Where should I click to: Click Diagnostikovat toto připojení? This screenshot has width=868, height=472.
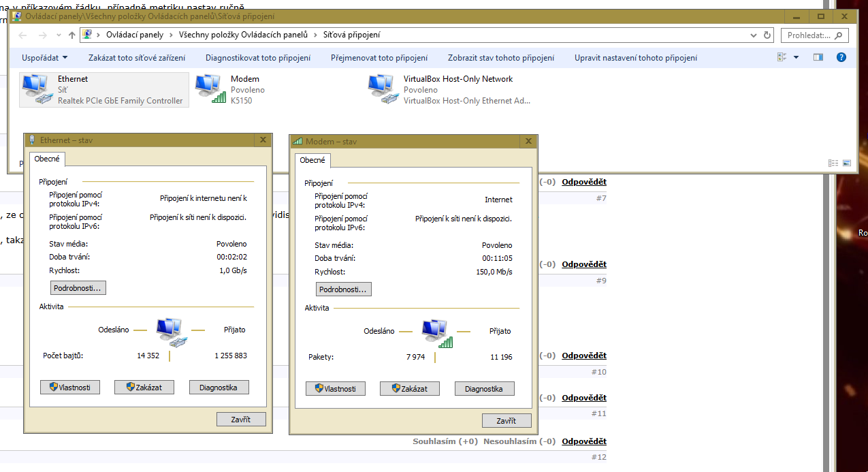pos(258,58)
